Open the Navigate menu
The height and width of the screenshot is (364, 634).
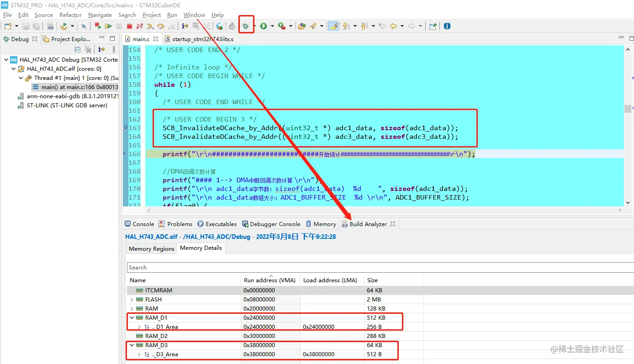point(100,15)
